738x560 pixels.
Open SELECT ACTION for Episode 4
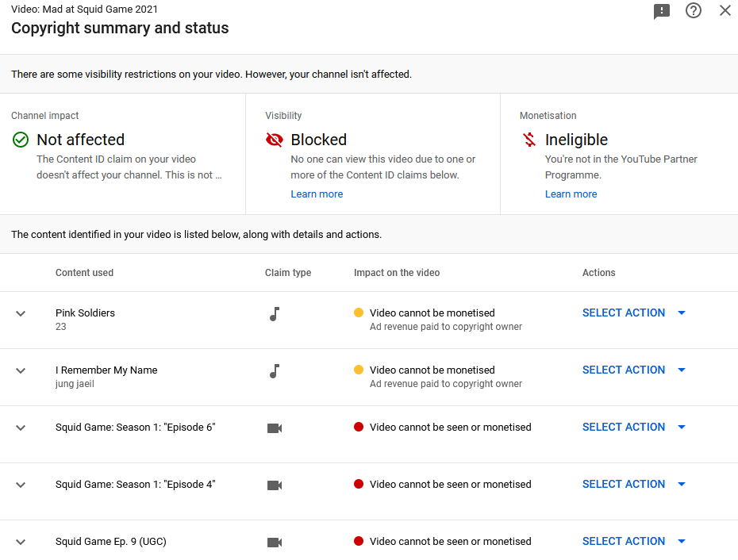[x=633, y=484]
